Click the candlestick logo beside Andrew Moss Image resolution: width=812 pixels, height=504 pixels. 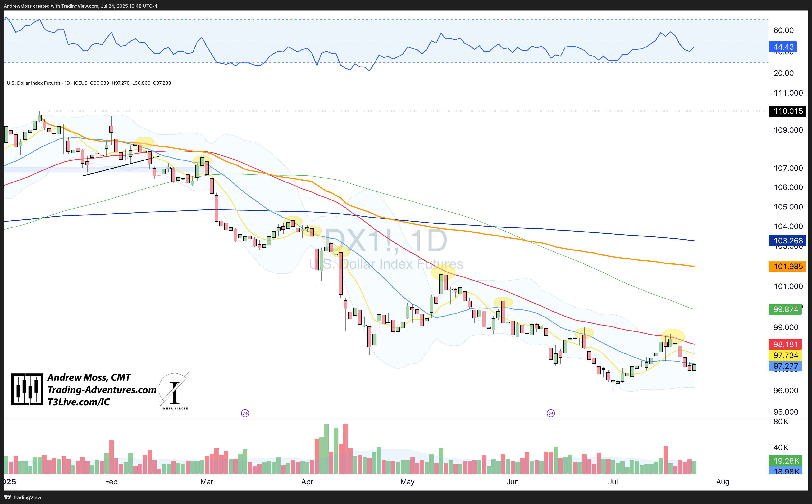(27, 389)
